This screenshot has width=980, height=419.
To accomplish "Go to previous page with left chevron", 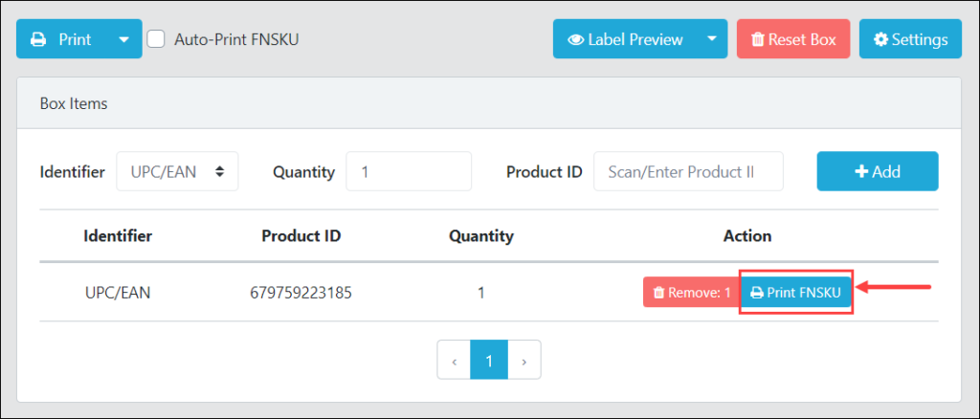I will pos(454,361).
